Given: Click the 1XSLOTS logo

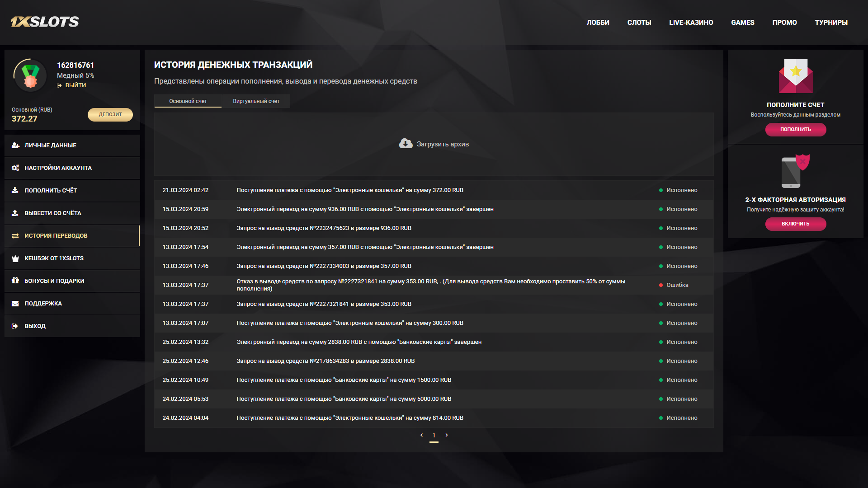Looking at the screenshot, I should [45, 22].
